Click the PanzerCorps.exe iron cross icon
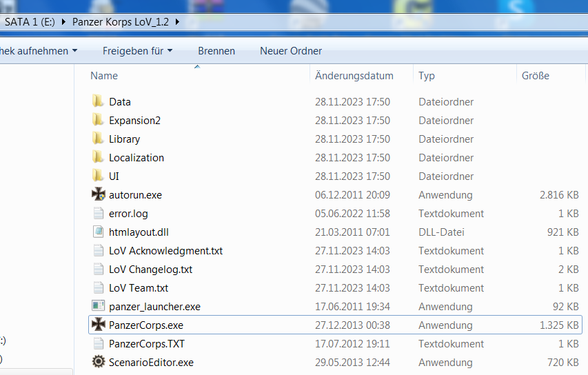 tap(99, 325)
